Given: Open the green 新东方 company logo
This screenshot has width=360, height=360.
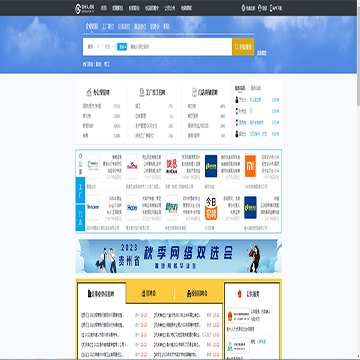Looking at the screenshot, I should tap(172, 207).
